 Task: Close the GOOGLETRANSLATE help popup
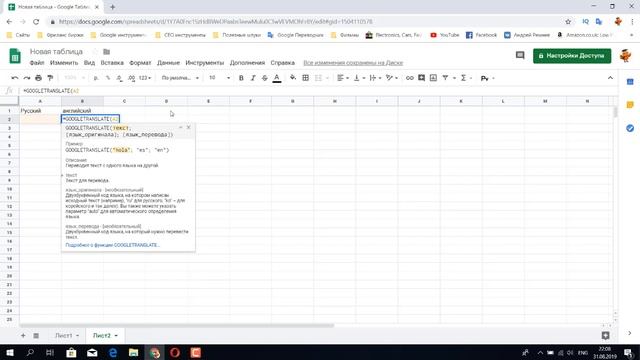tap(188, 127)
